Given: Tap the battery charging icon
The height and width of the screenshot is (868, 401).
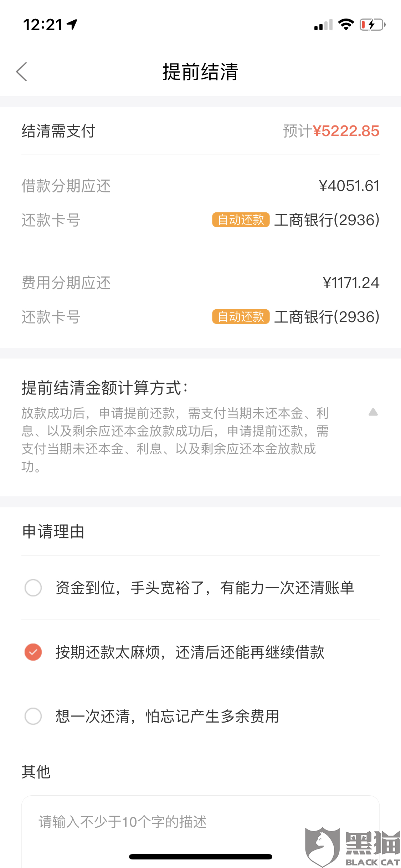Looking at the screenshot, I should [372, 25].
